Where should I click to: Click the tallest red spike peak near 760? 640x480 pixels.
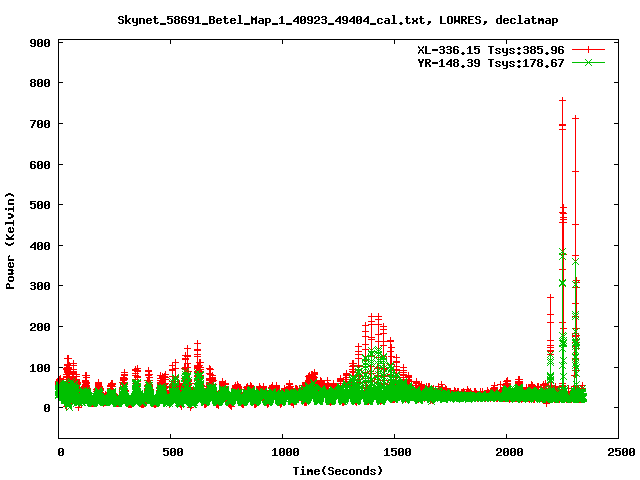562,100
